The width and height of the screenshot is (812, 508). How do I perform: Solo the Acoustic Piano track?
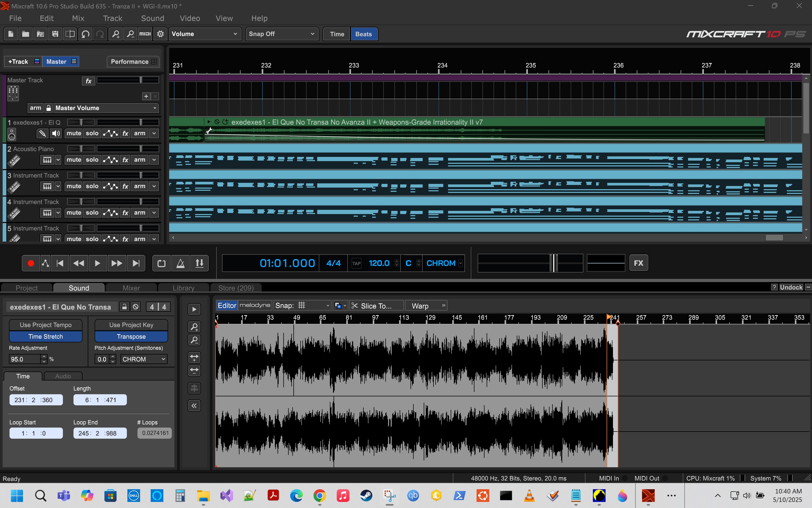click(92, 160)
